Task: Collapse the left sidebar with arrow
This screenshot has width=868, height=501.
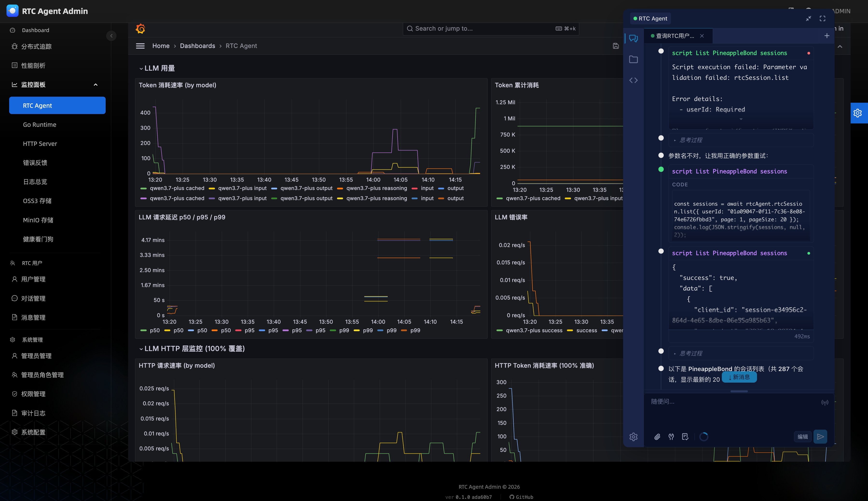Action: (111, 36)
